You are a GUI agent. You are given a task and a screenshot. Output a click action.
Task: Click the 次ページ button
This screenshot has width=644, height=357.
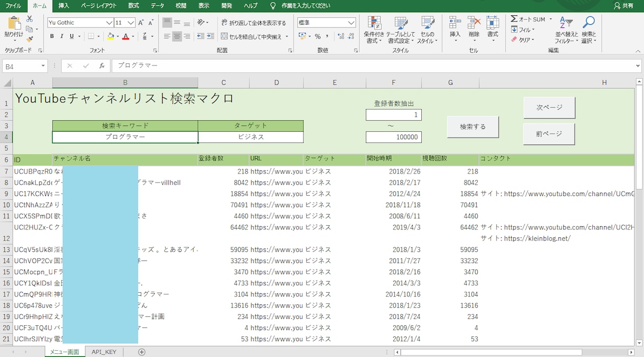550,108
